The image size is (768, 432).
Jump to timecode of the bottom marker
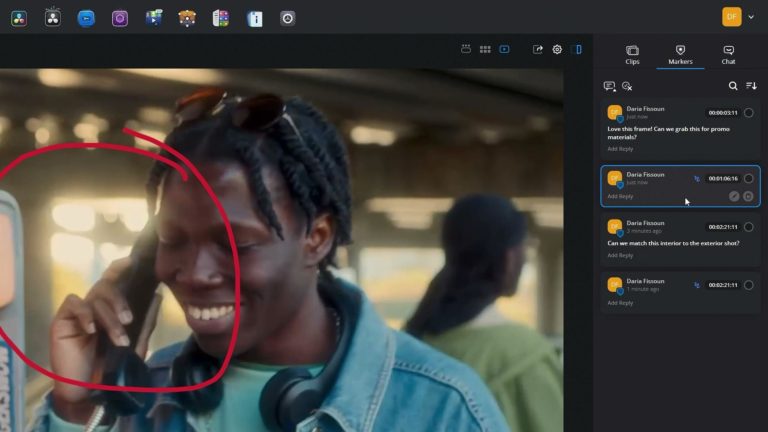723,285
